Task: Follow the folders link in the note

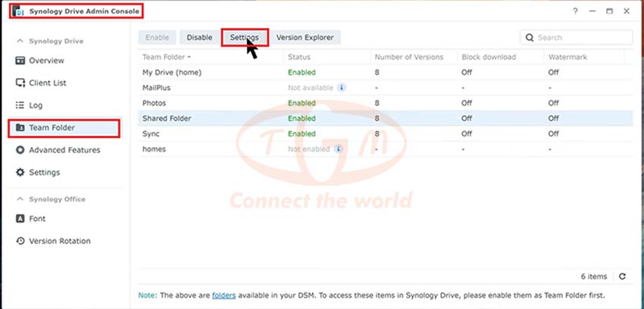Action: [x=224, y=295]
